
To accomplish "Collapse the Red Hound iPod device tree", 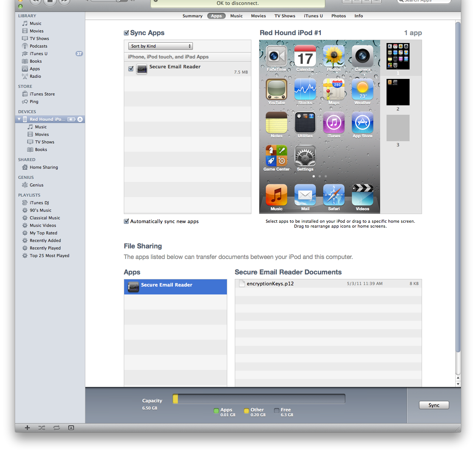I will click(19, 119).
